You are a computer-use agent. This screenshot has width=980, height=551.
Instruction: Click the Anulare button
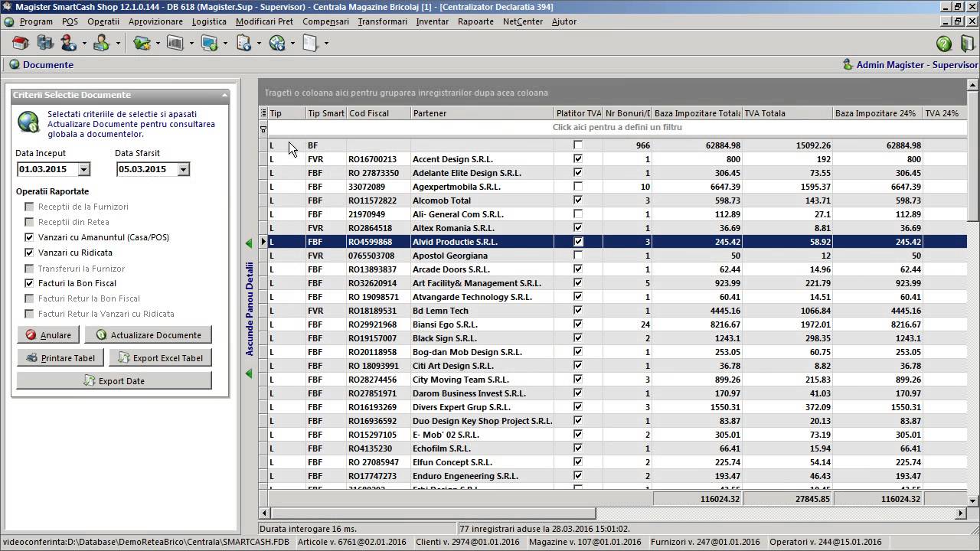(x=49, y=335)
